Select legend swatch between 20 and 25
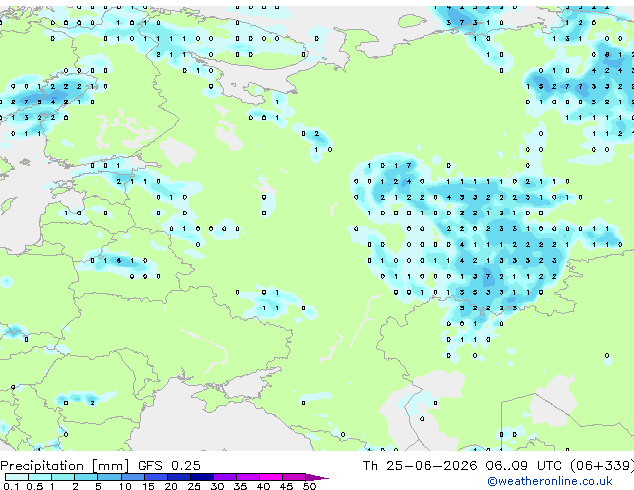The image size is (634, 490). pyautogui.click(x=179, y=477)
